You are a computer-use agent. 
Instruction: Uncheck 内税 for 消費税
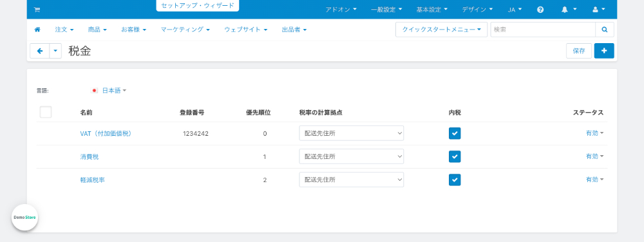pos(455,156)
